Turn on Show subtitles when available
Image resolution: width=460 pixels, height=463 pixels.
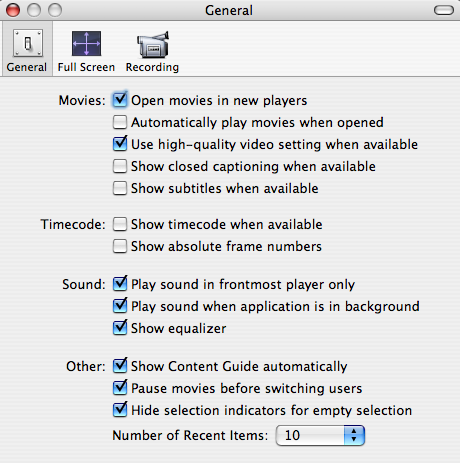point(120,188)
